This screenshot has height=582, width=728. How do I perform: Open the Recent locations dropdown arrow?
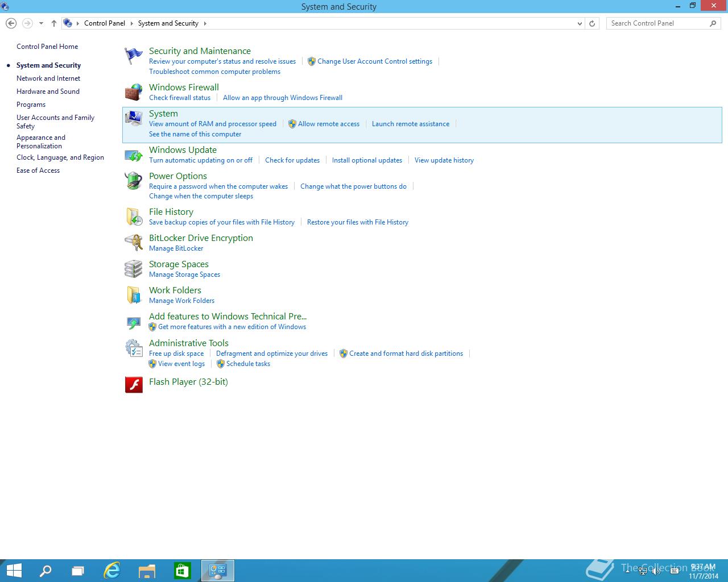41,23
